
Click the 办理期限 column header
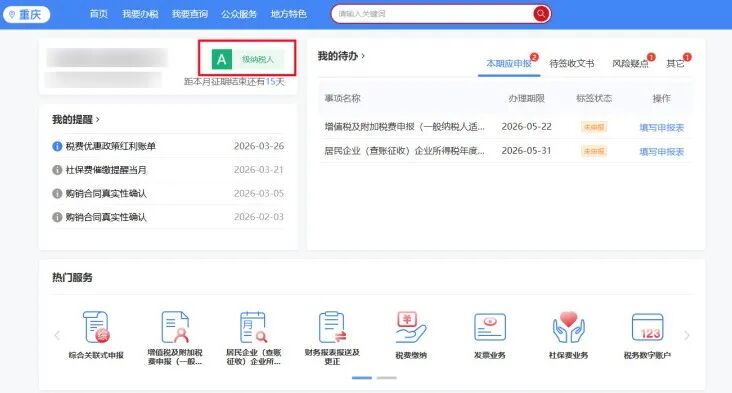526,98
